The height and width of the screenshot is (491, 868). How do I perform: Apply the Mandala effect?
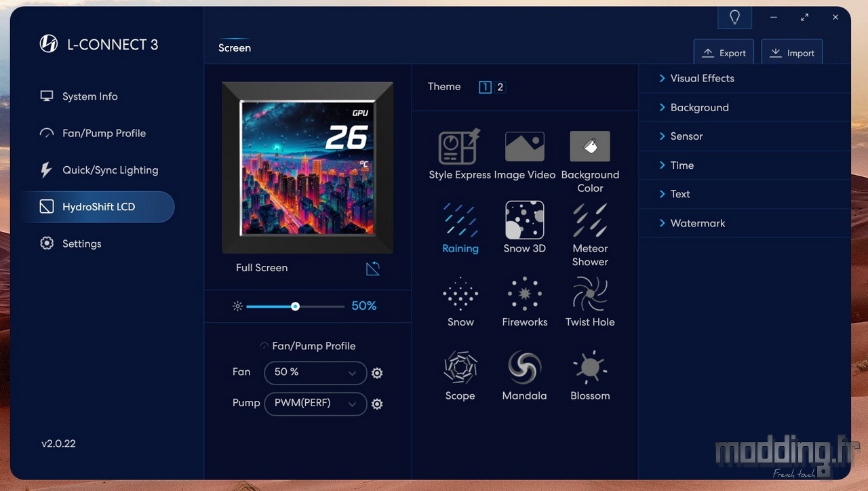tap(524, 368)
